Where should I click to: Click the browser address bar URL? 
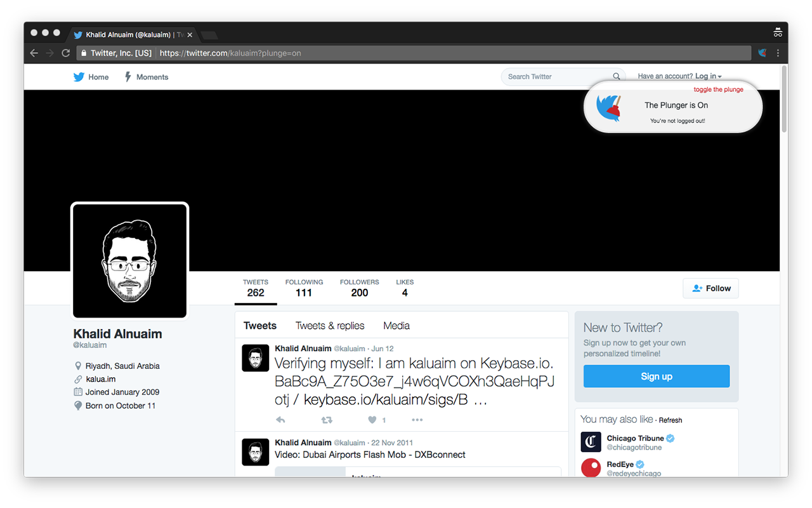[230, 53]
